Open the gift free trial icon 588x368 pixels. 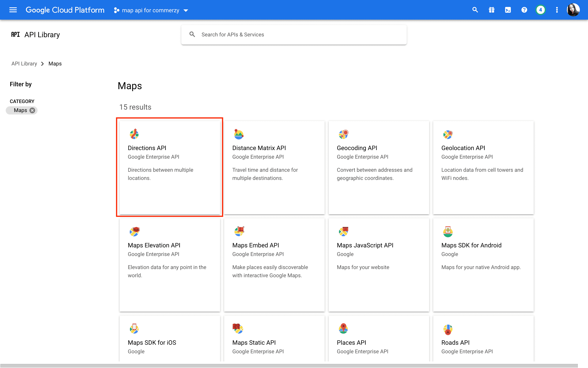[x=492, y=10]
